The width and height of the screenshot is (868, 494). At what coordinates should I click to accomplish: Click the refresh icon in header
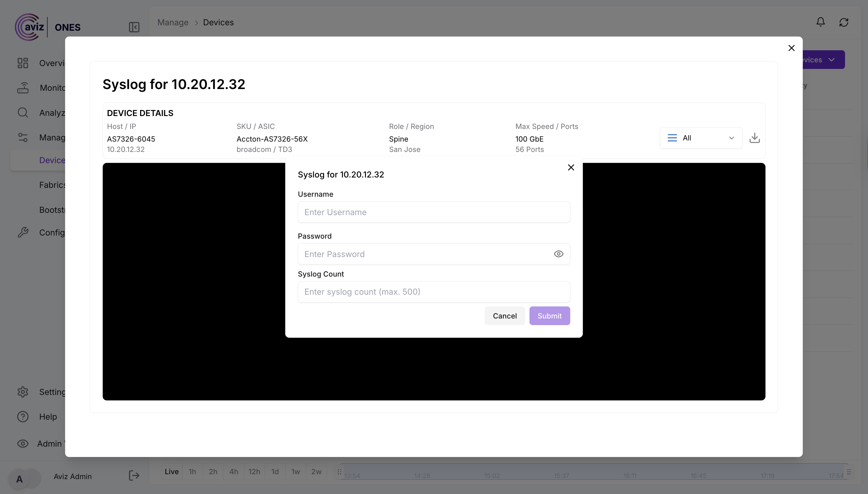(x=844, y=22)
